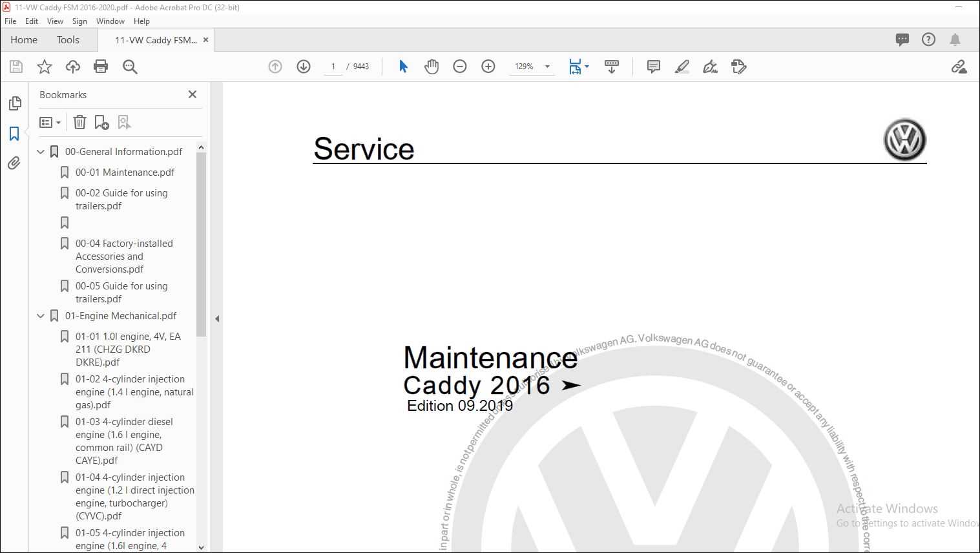This screenshot has height=553, width=980.
Task: Open the Page Thumbnails panel
Action: point(14,103)
